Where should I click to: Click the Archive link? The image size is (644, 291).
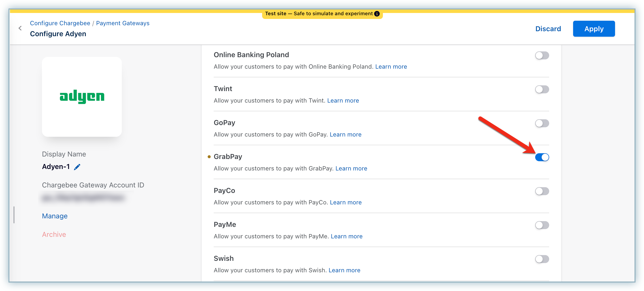(54, 235)
